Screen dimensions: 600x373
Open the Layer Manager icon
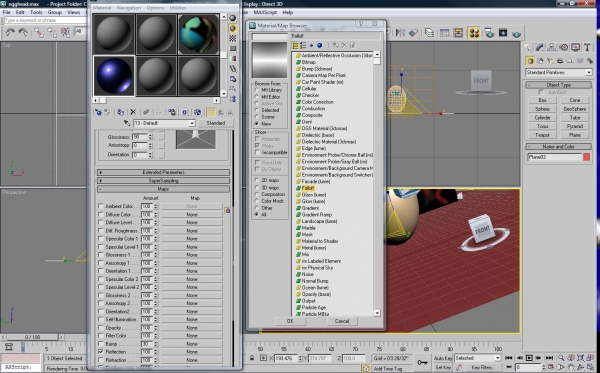pyautogui.click(x=429, y=33)
